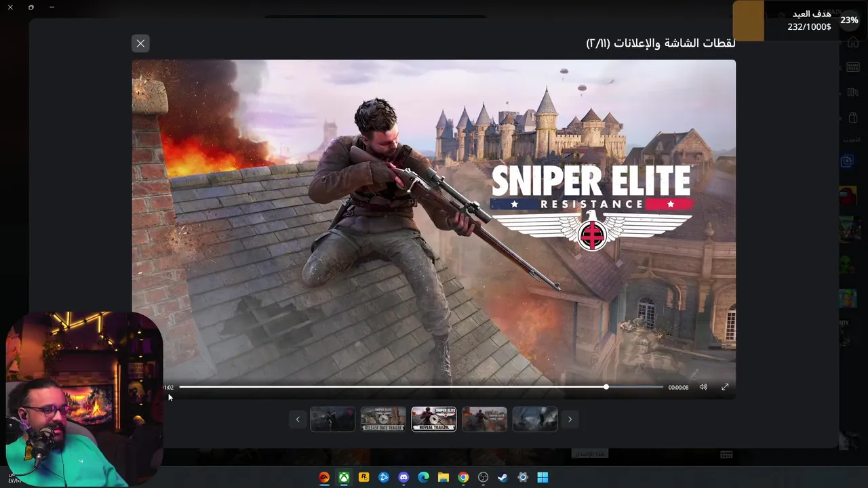Show next media thumbnails with right arrow
Screen dimensions: 868x488
tap(570, 420)
